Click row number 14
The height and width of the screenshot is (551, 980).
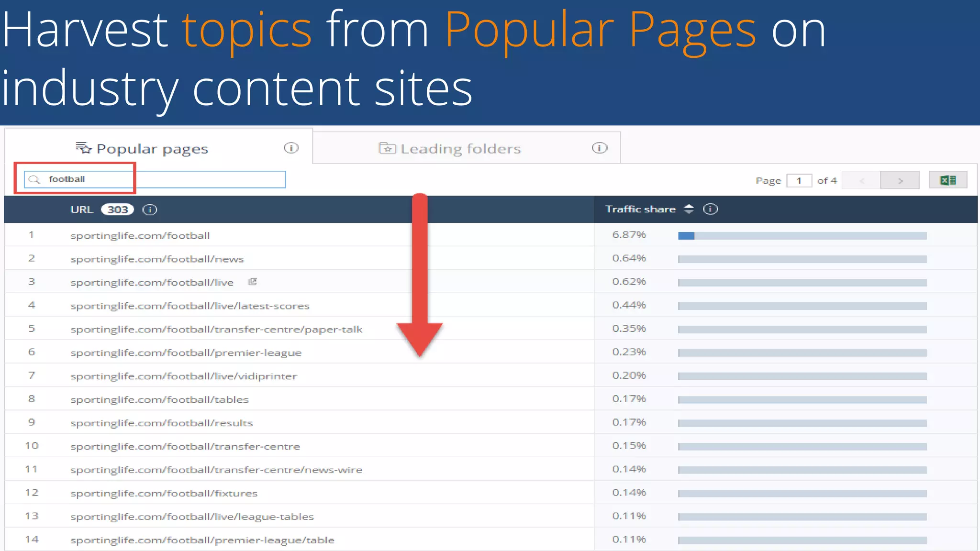click(32, 540)
